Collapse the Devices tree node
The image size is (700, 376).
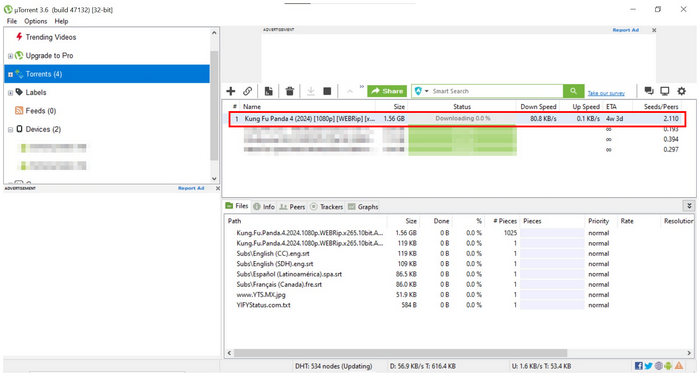(x=10, y=130)
